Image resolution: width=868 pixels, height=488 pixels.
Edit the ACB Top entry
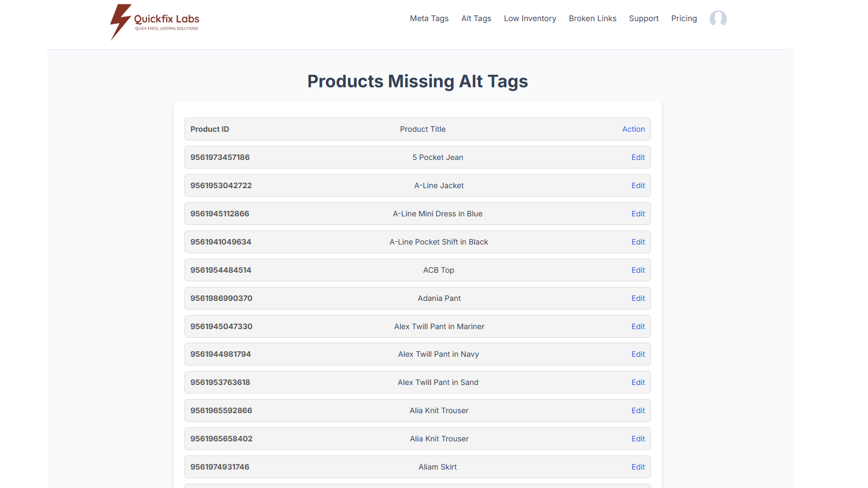(638, 270)
